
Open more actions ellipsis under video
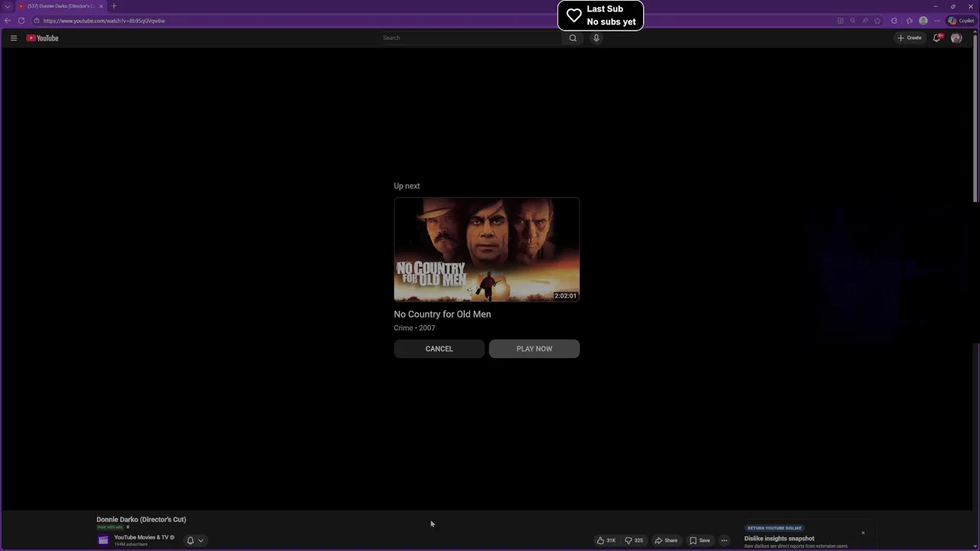click(x=724, y=540)
